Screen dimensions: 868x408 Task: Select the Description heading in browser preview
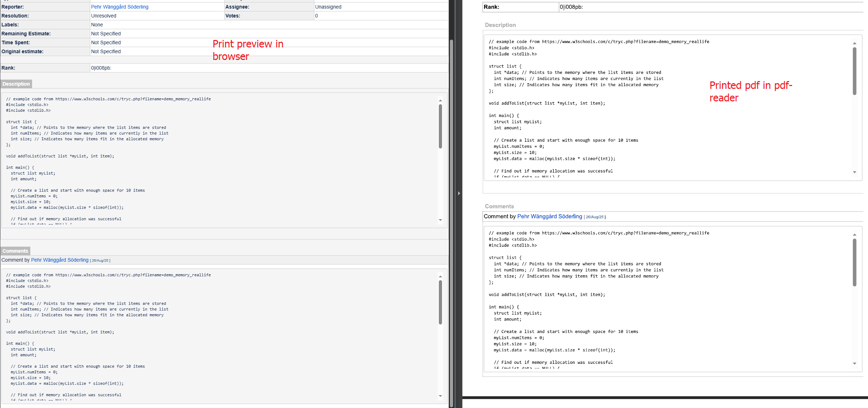(x=16, y=84)
